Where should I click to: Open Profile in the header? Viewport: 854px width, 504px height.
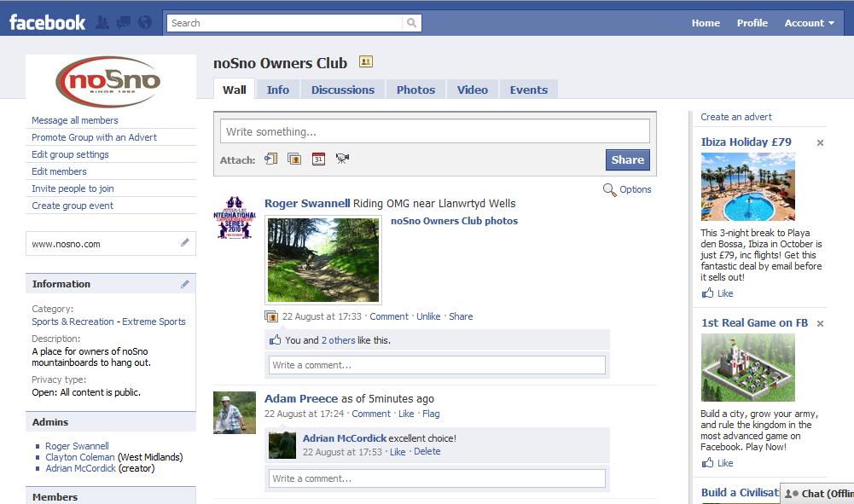pyautogui.click(x=752, y=23)
